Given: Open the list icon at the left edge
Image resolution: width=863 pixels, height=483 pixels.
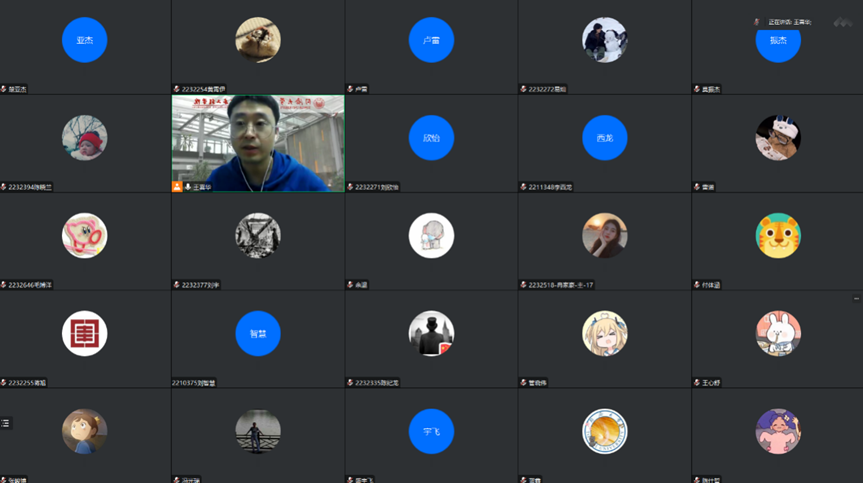Looking at the screenshot, I should [x=6, y=424].
